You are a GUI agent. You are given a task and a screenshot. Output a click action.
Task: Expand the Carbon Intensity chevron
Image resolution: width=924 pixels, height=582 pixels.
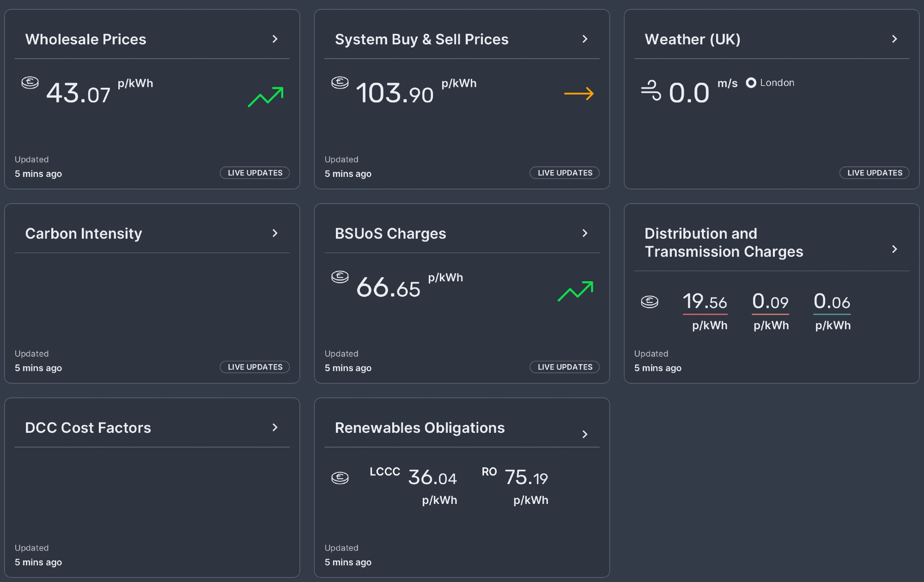[275, 233]
